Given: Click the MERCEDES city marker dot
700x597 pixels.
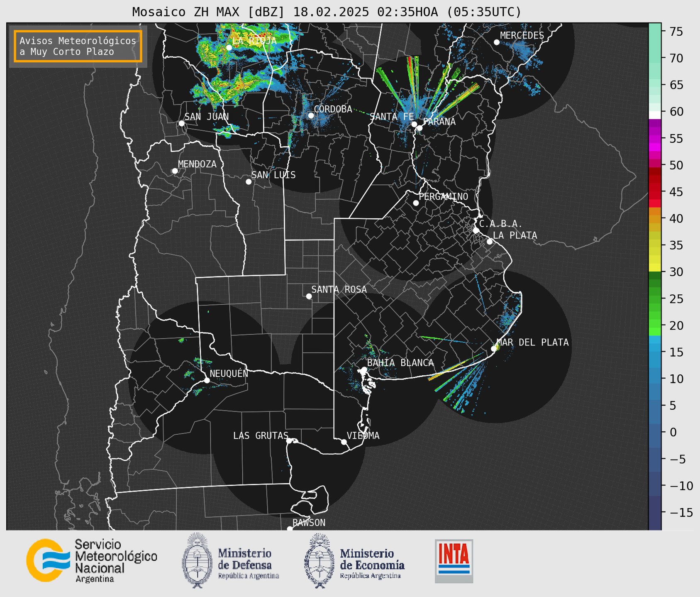Looking at the screenshot, I should [497, 42].
